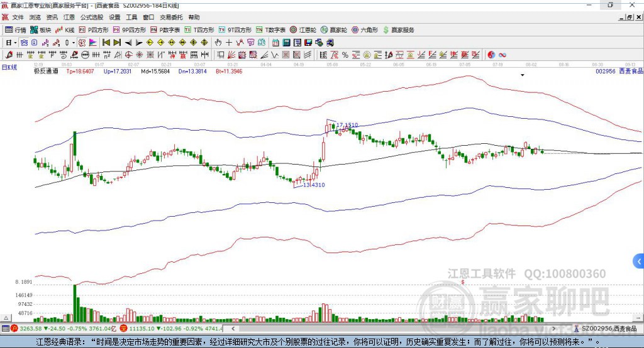
Task: Click the 002956 西麦食品 stock label
Action: click(x=619, y=71)
